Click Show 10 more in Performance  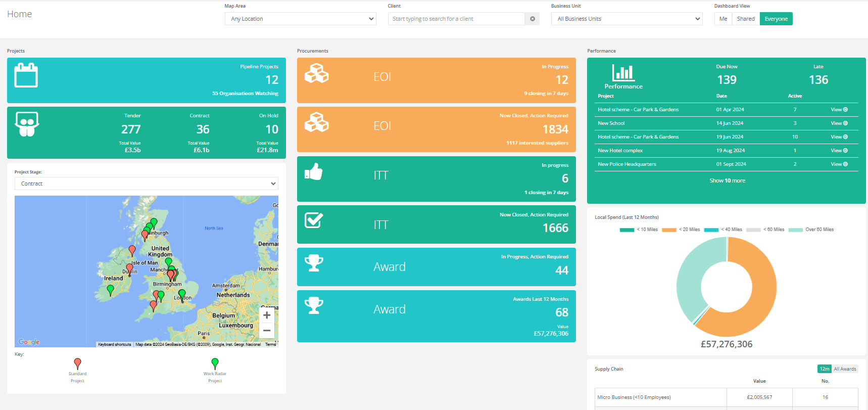pyautogui.click(x=727, y=180)
